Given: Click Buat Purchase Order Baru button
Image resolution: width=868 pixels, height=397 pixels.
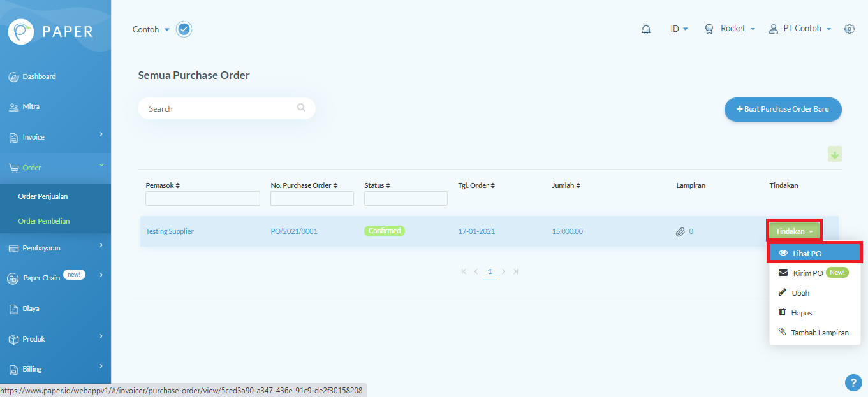Looking at the screenshot, I should pyautogui.click(x=783, y=109).
